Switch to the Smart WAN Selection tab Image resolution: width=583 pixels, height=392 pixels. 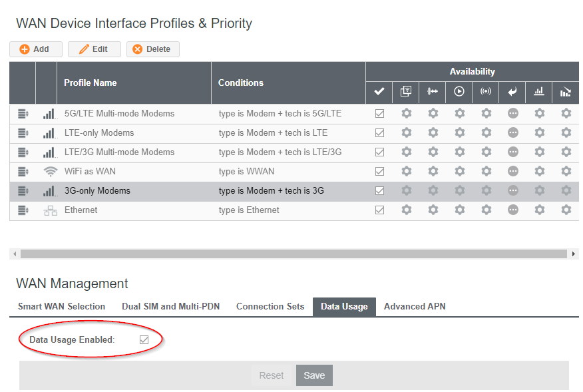tap(62, 306)
